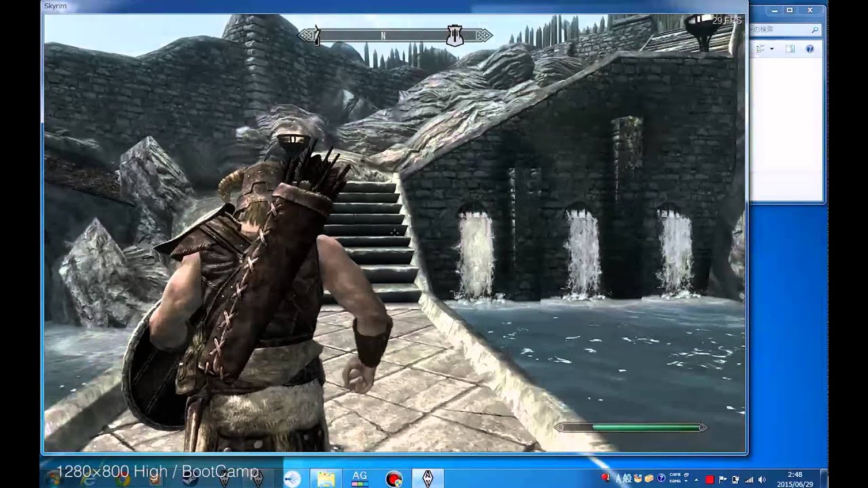The height and width of the screenshot is (488, 868).
Task: Click the Show Desktop strip beside the clock
Action: 824,479
